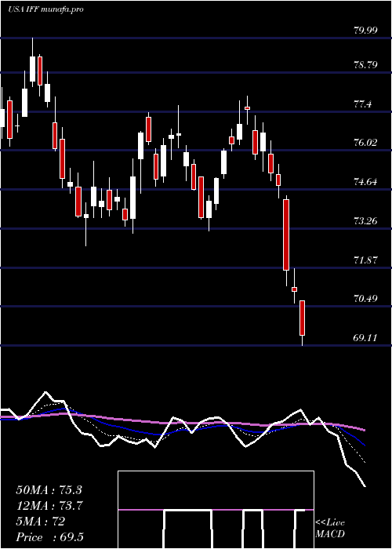
Task: Click the 12MA : 73.7 readout
Action: [49, 506]
